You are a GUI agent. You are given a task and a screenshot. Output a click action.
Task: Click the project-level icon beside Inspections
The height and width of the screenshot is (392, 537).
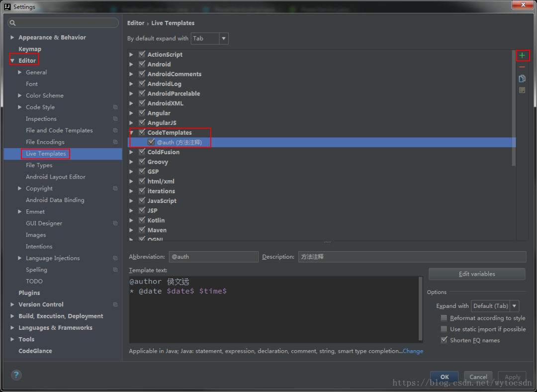tap(115, 119)
